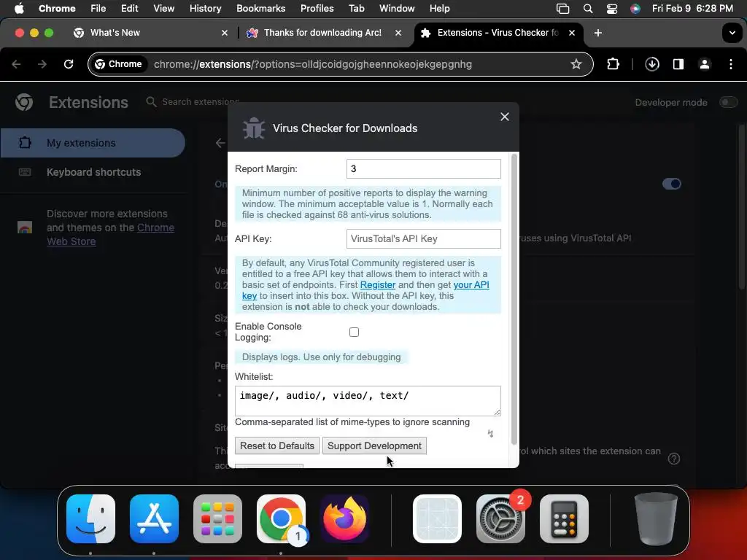Open the Extensions puzzle toolbar icon
Viewport: 747px width, 560px height.
[x=613, y=64]
